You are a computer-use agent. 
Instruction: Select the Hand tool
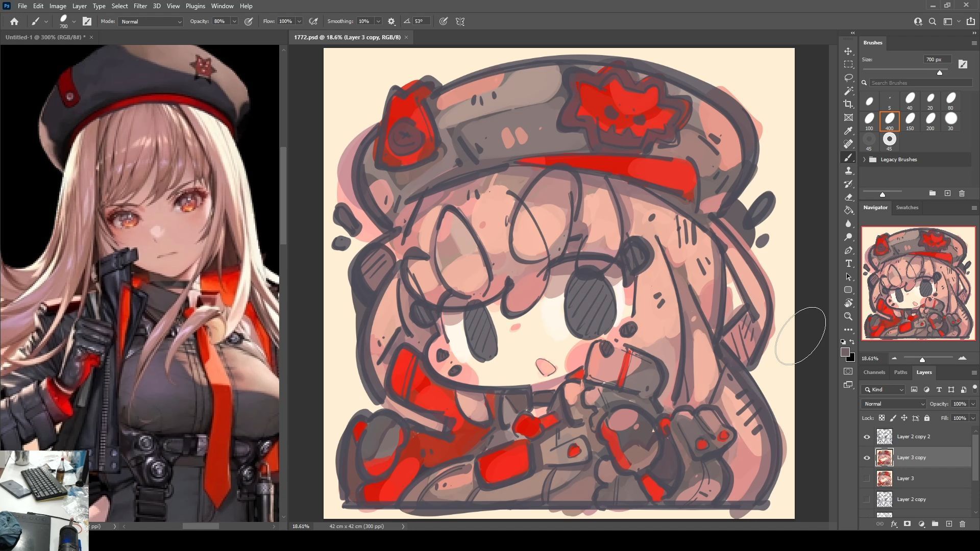848,303
